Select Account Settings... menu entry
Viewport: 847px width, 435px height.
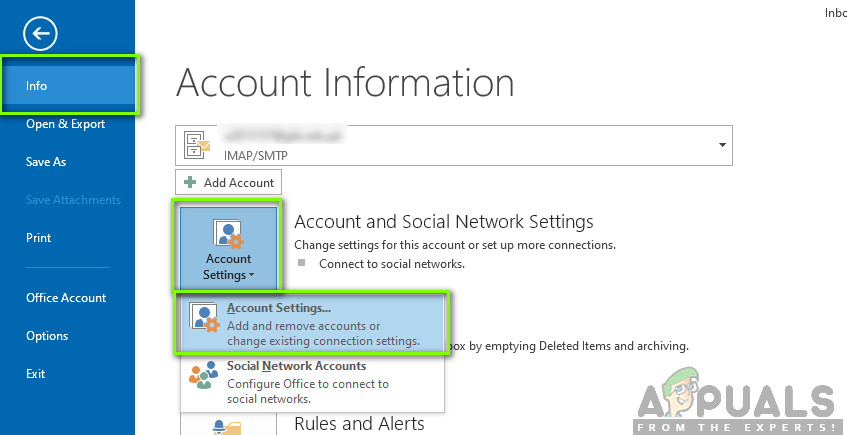pyautogui.click(x=312, y=324)
